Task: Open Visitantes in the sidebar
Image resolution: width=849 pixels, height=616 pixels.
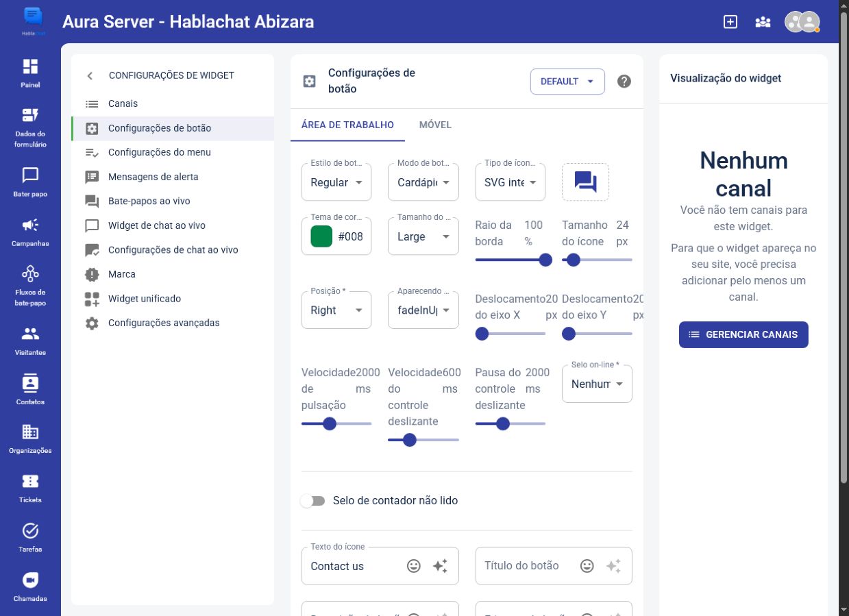Action: (30, 341)
